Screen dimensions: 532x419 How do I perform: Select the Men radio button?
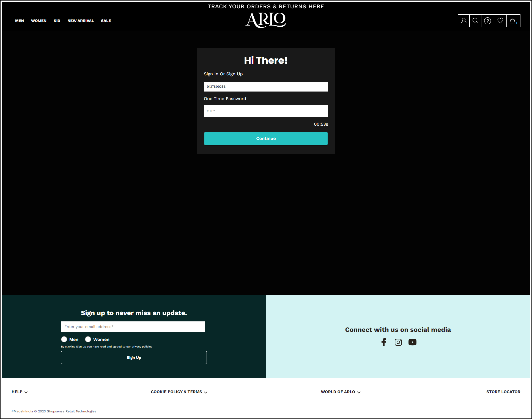coord(64,339)
